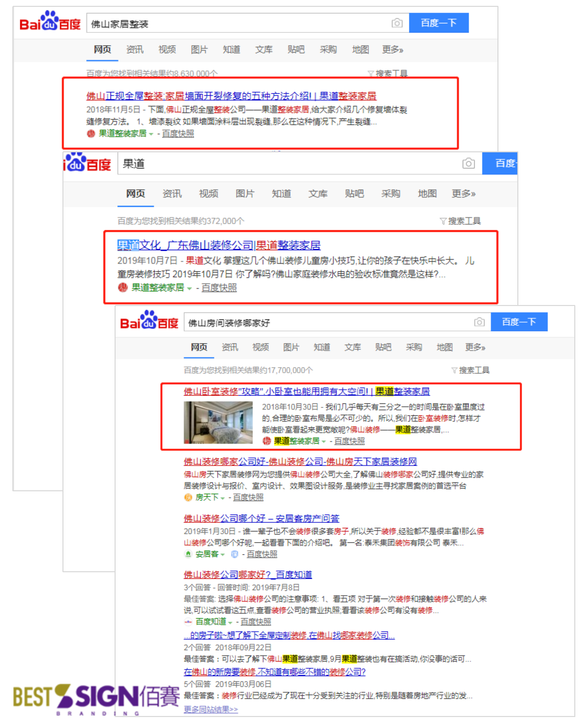588x728 pixels.
Task: Click the green 安居客 house favicon
Action: [188, 554]
